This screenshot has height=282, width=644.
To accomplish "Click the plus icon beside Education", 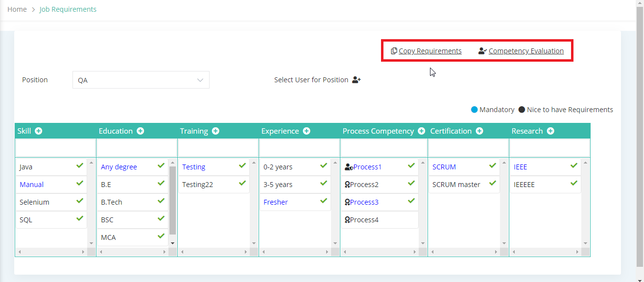I will 141,131.
